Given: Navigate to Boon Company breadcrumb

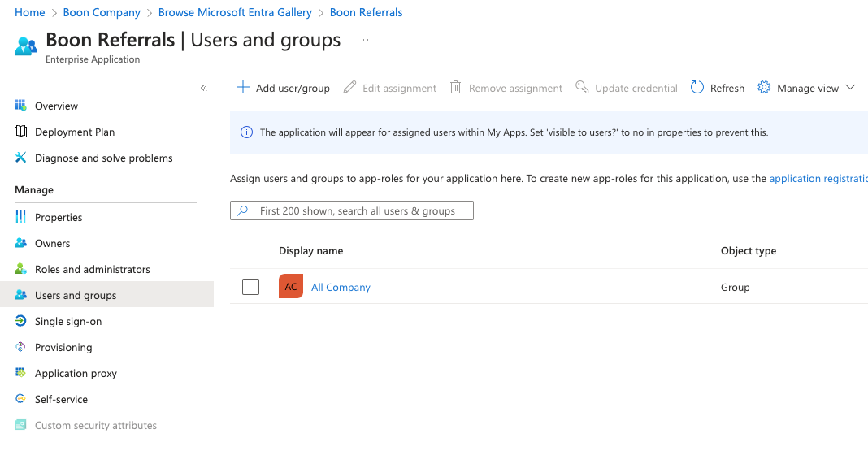Looking at the screenshot, I should coord(102,12).
